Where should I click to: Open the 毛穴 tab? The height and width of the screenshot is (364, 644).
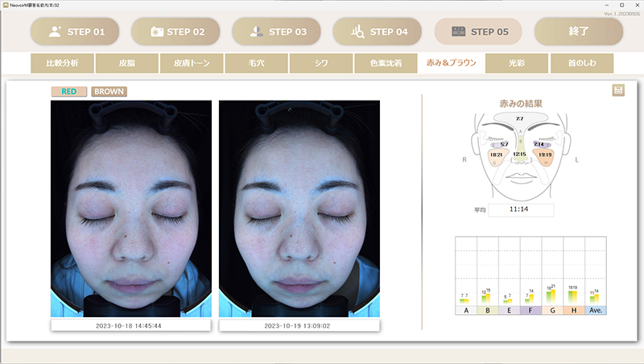pos(256,64)
